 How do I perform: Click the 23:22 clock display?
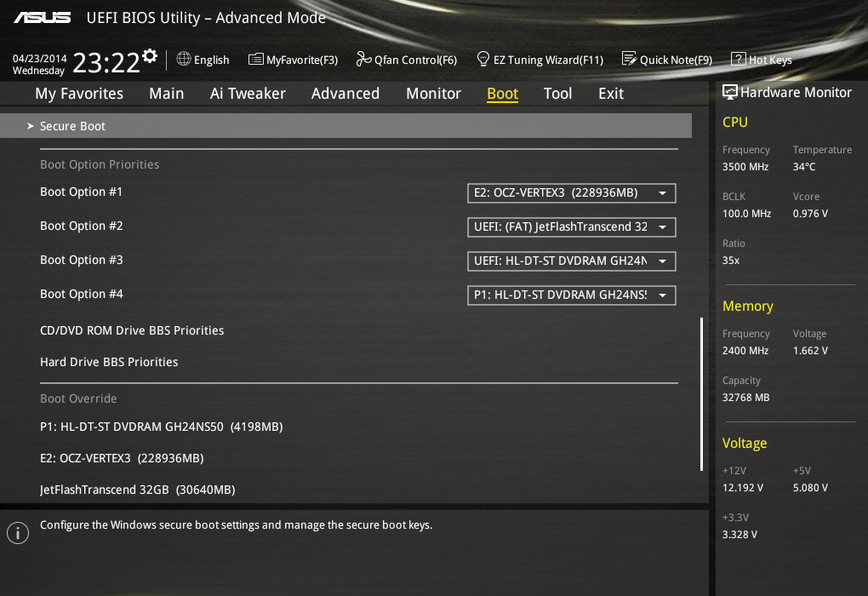(x=106, y=63)
